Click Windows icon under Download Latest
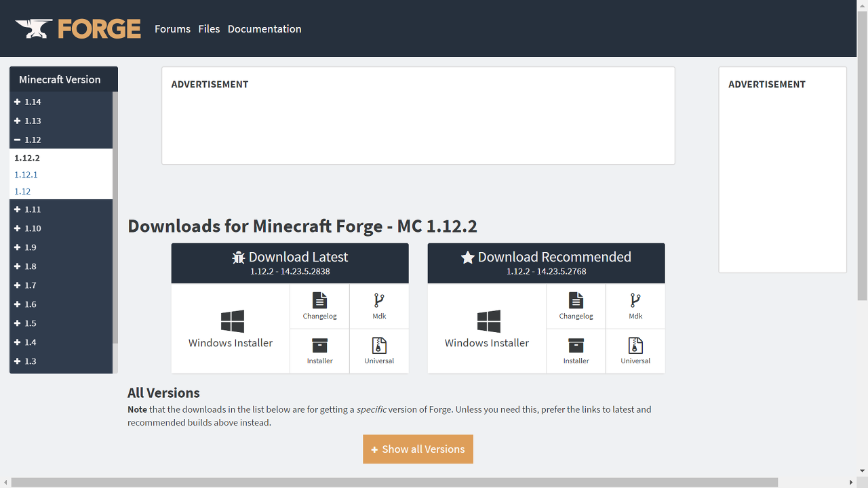The image size is (868, 488). 233,321
